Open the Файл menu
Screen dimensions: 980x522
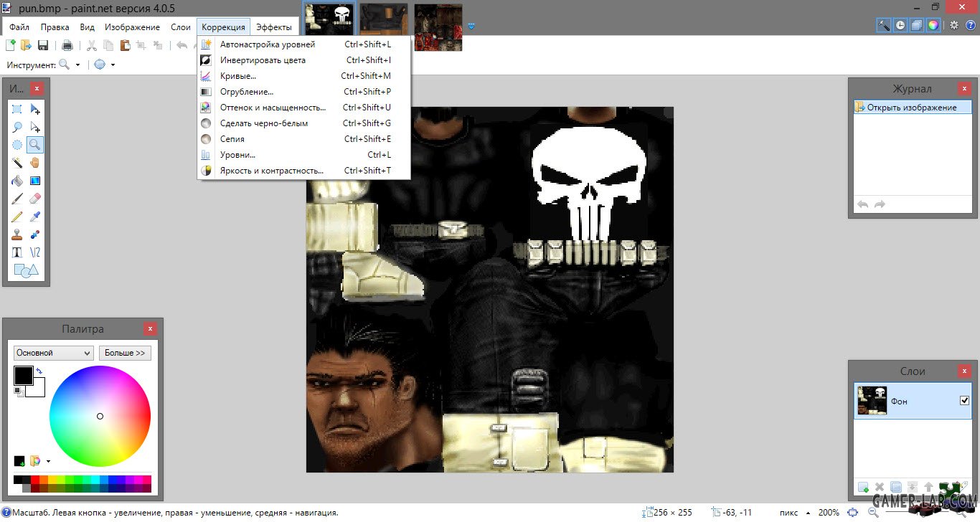coord(19,27)
